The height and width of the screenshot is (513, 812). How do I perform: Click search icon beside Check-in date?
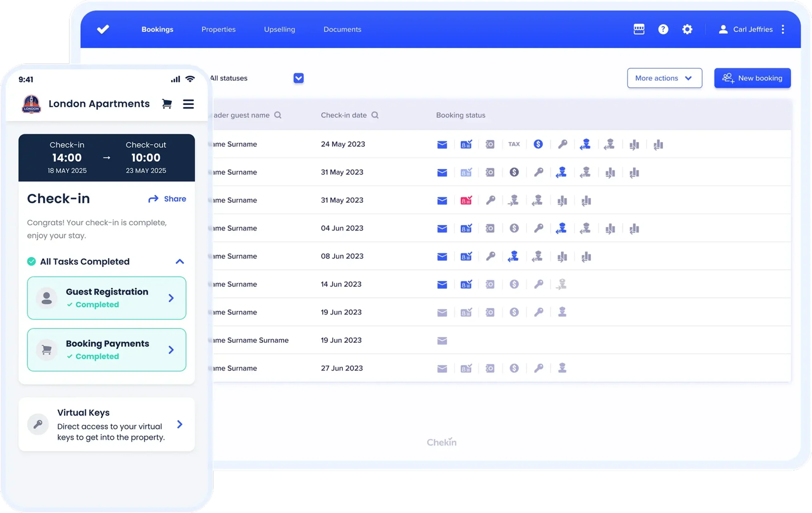pyautogui.click(x=375, y=115)
